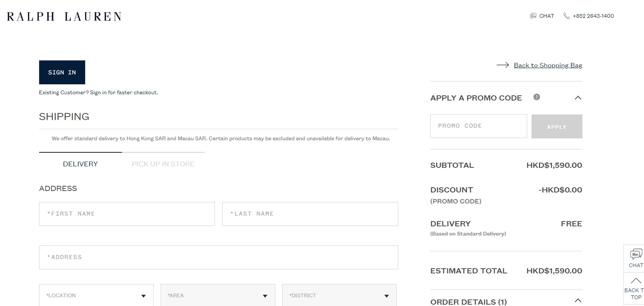Image resolution: width=644 pixels, height=306 pixels.
Task: Click 'Existing Customer? Sign in' text
Action: [98, 93]
